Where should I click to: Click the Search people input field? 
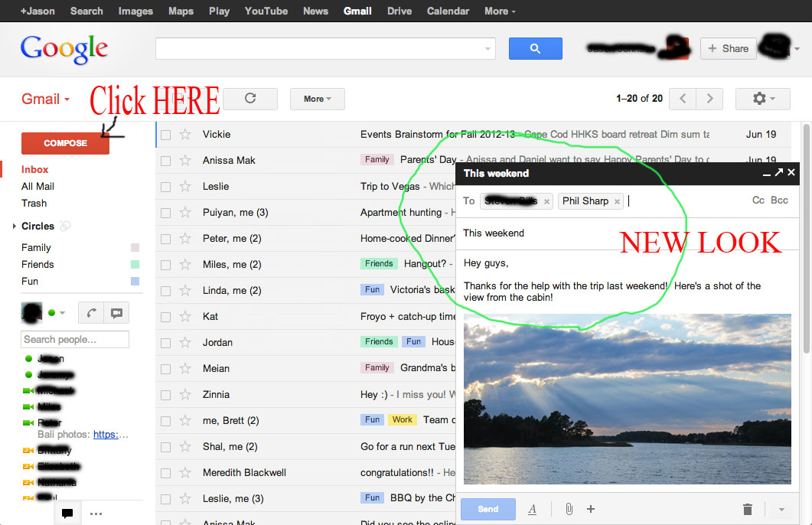(x=75, y=340)
